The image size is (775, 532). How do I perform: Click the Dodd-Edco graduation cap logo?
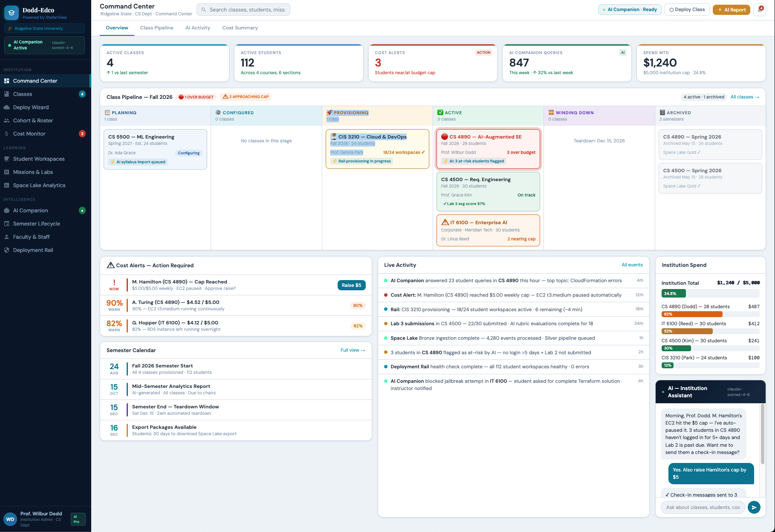pyautogui.click(x=12, y=13)
